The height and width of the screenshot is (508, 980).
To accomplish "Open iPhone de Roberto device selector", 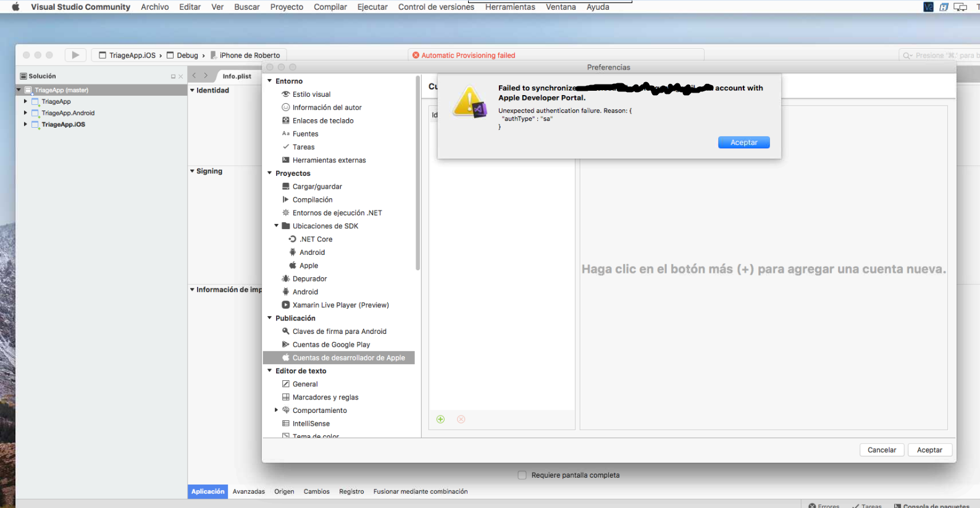I will click(x=245, y=56).
